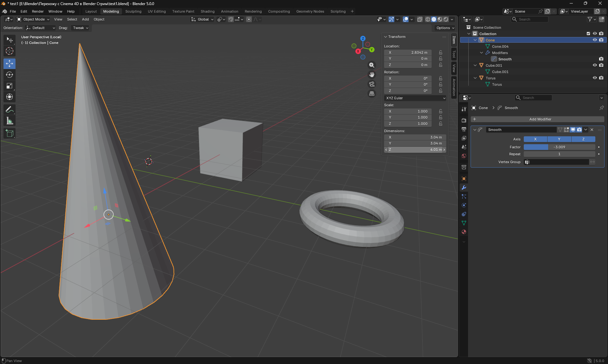Open the Render menu

click(x=38, y=11)
